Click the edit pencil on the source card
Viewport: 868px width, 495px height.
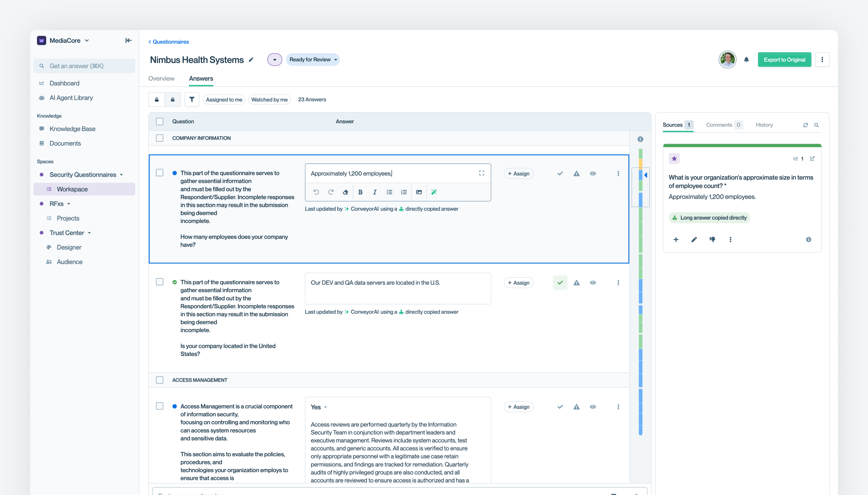pyautogui.click(x=694, y=239)
